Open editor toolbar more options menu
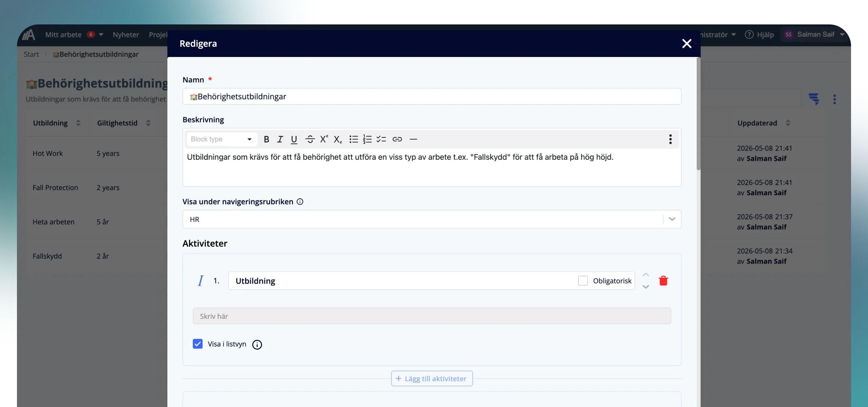Screen dimensions: 868x407 (x=670, y=139)
